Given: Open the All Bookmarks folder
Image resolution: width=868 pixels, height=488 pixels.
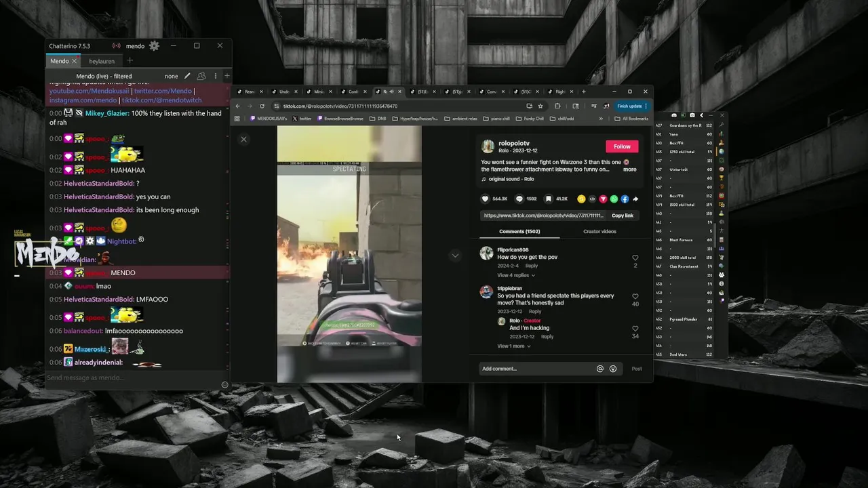Looking at the screenshot, I should pyautogui.click(x=632, y=119).
